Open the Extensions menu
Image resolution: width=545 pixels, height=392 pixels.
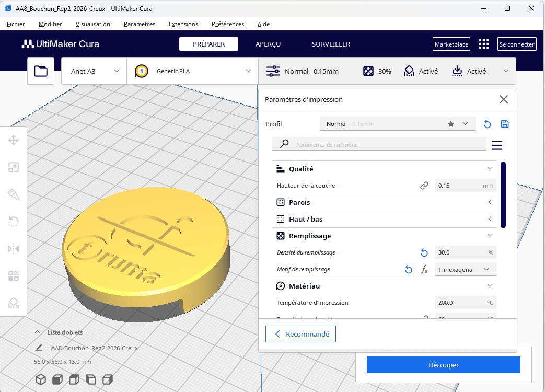click(183, 24)
